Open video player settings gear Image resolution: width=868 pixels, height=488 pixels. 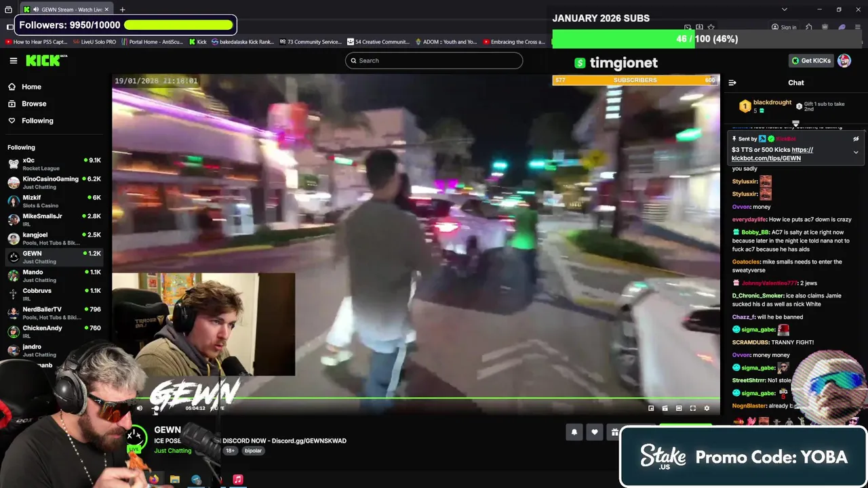707,408
